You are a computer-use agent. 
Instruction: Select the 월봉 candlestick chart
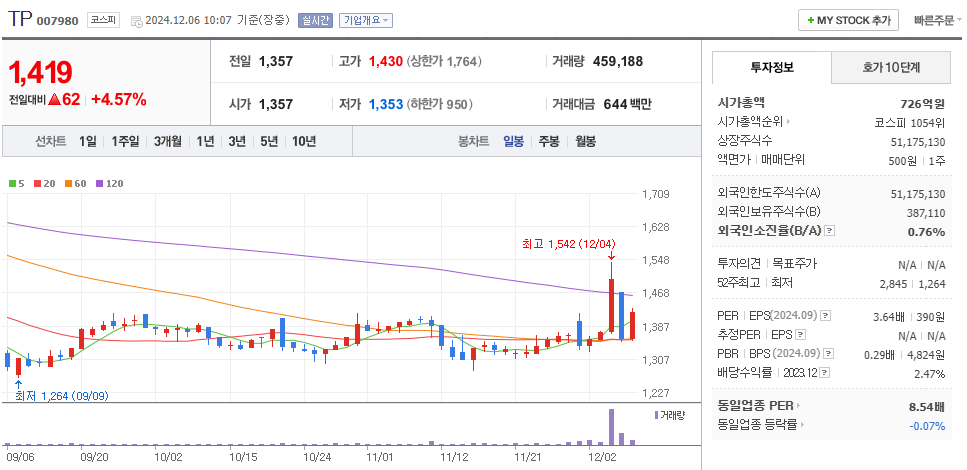585,141
